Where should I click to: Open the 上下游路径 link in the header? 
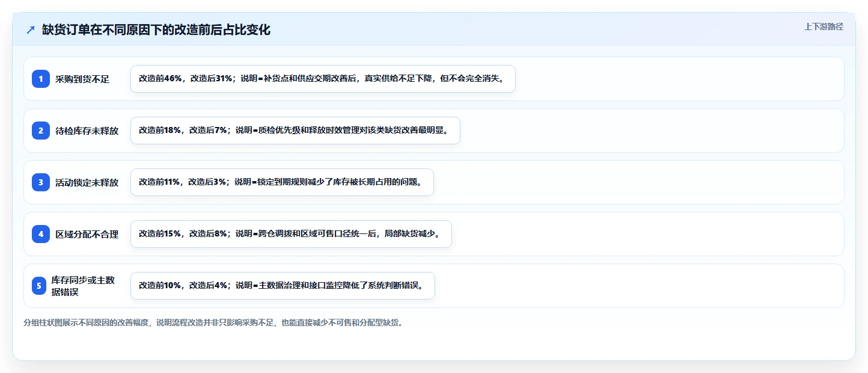pyautogui.click(x=824, y=26)
